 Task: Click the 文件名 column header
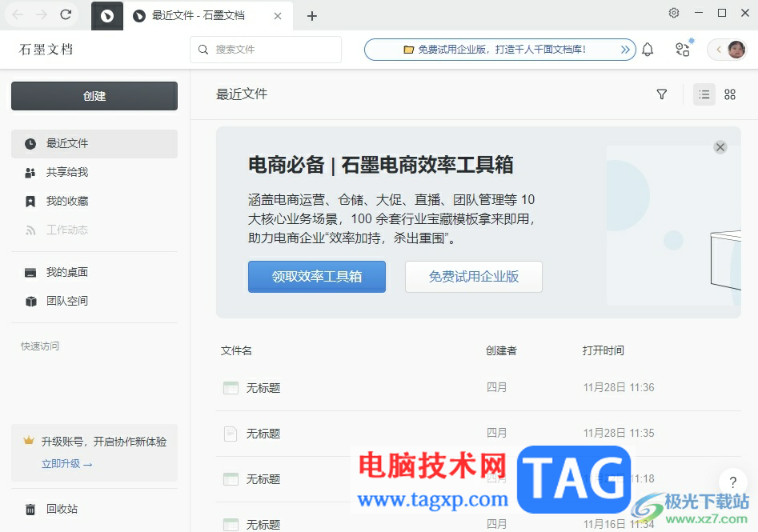point(236,351)
